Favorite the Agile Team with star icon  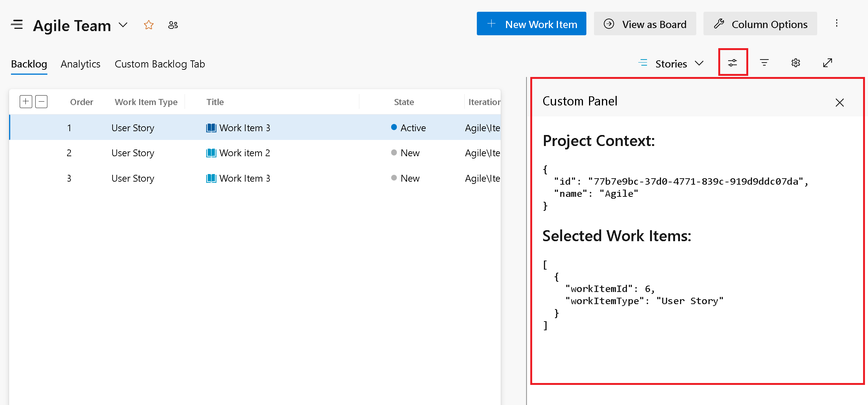coord(149,25)
